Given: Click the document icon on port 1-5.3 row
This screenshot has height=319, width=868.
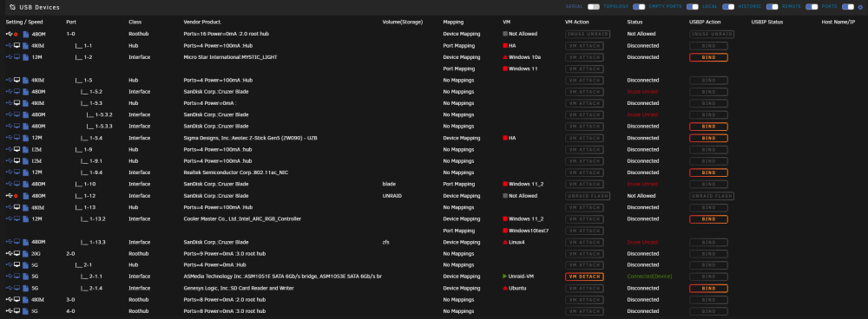Looking at the screenshot, I should coord(25,103).
